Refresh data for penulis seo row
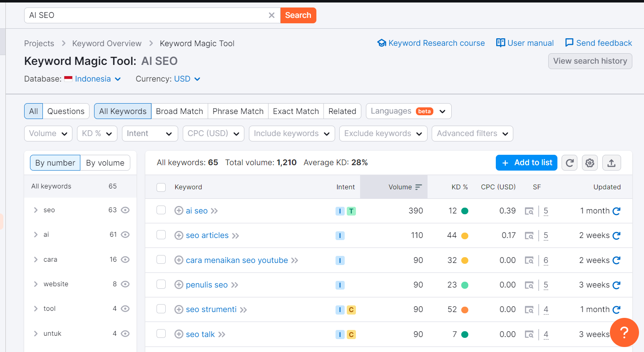644x352 pixels. pyautogui.click(x=617, y=285)
